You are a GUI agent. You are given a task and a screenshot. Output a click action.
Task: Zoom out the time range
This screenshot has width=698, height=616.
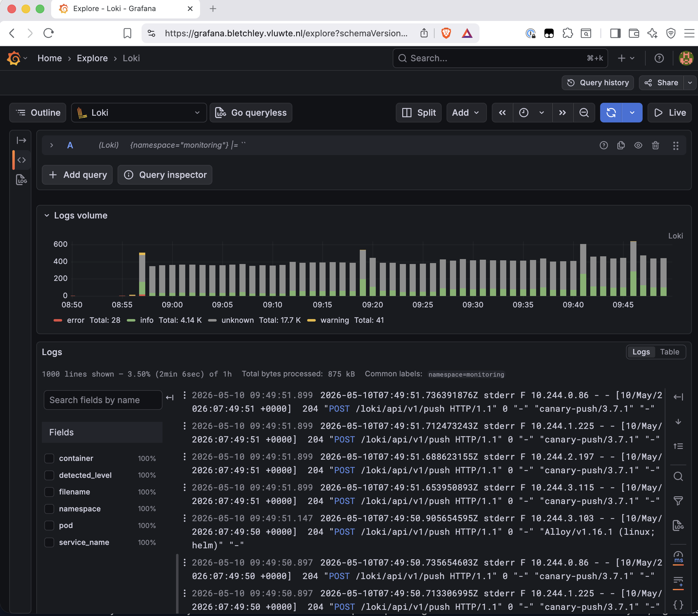(584, 113)
